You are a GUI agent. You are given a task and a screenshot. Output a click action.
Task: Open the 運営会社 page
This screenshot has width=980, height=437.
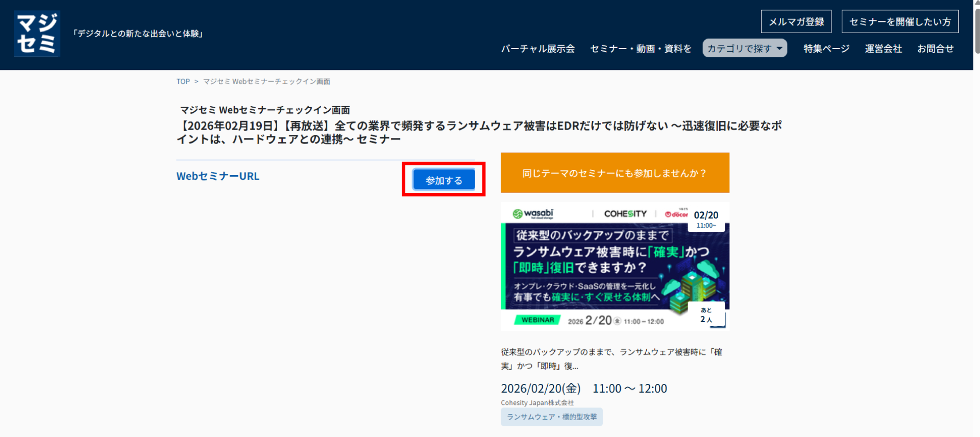coord(883,48)
